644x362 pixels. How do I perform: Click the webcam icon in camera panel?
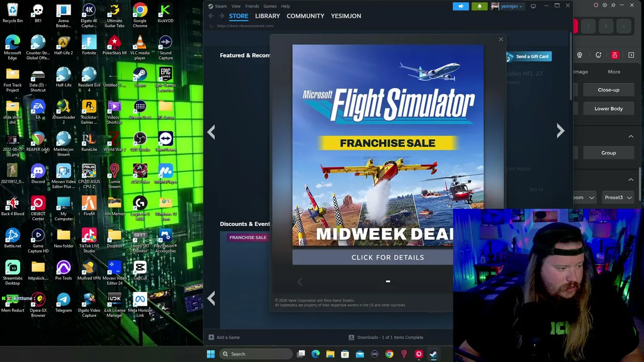pyautogui.click(x=580, y=55)
